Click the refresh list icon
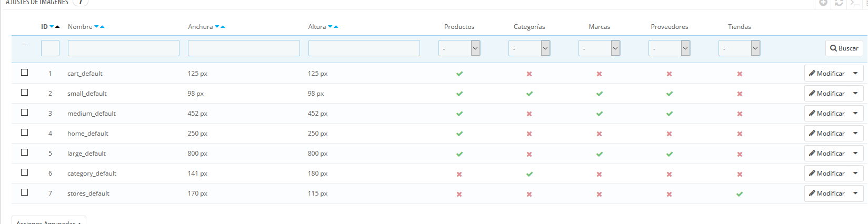The image size is (868, 224). point(839,3)
